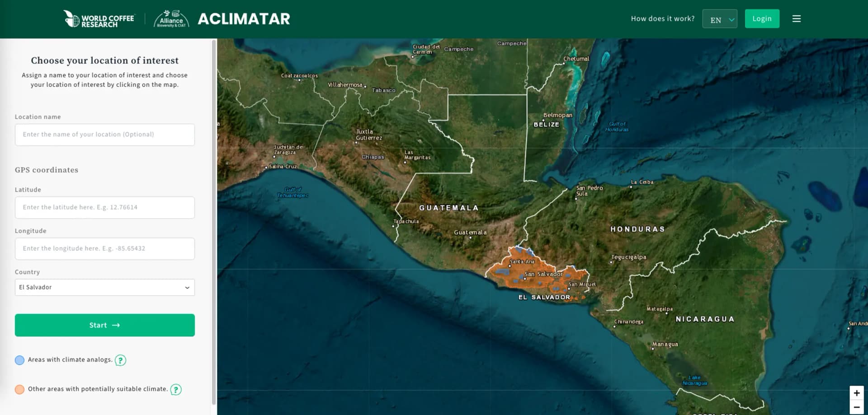Open the EN language dropdown

[719, 19]
